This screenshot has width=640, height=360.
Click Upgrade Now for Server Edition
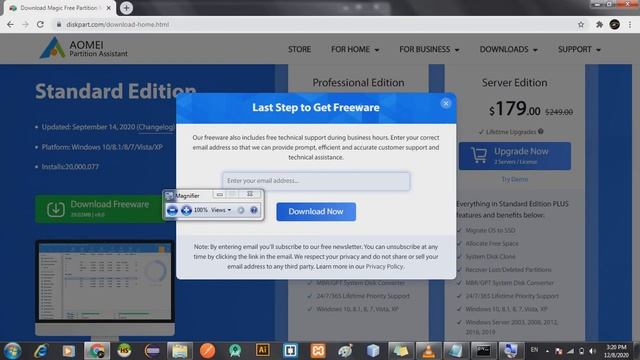click(x=515, y=156)
